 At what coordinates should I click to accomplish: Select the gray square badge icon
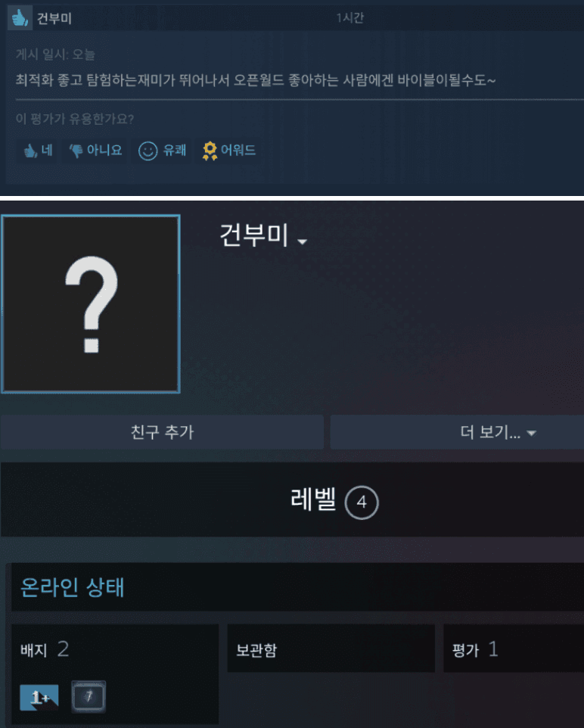pyautogui.click(x=89, y=696)
